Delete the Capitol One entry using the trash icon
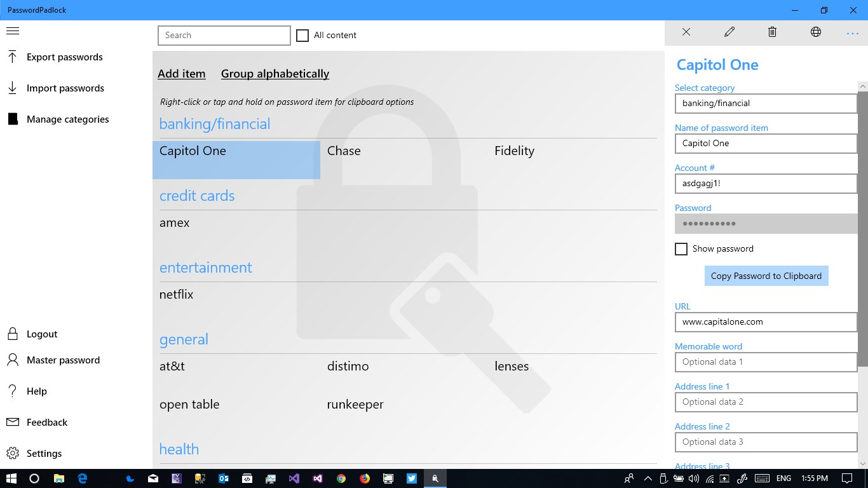 tap(772, 31)
